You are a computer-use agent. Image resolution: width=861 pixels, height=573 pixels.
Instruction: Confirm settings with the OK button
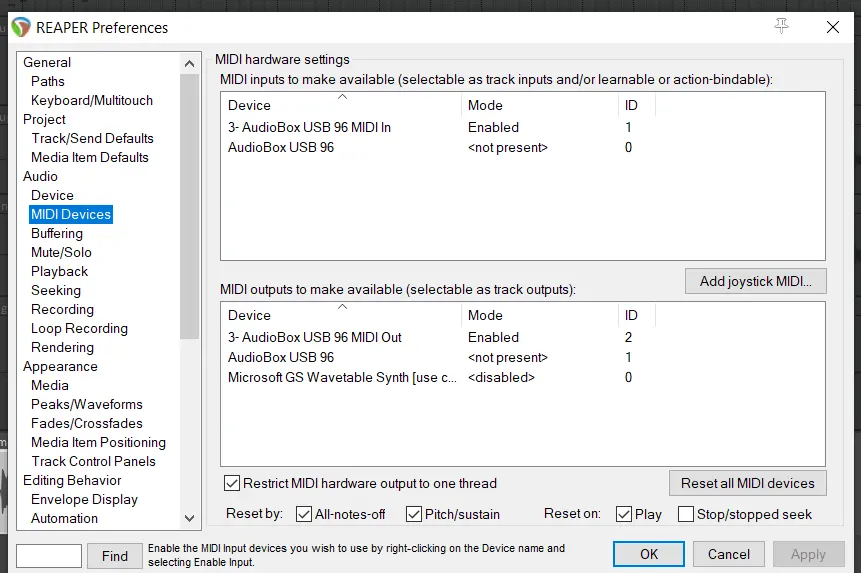pyautogui.click(x=649, y=554)
